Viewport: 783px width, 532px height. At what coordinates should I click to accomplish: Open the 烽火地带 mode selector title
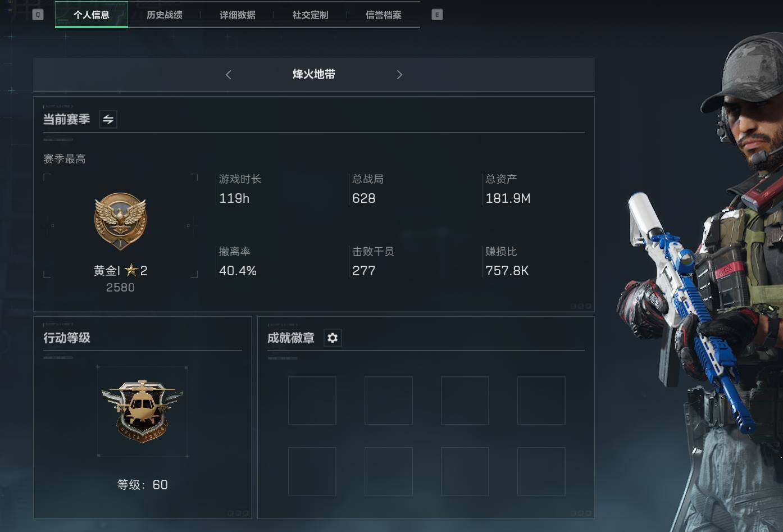coord(313,74)
